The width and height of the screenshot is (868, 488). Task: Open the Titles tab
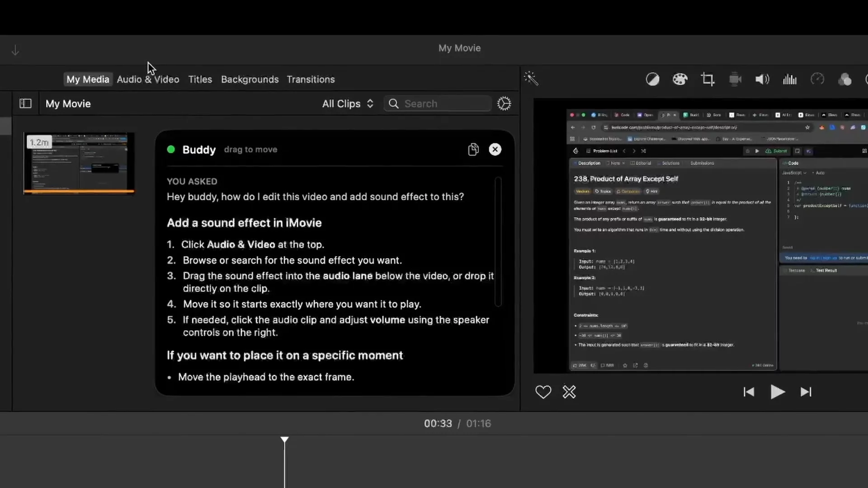click(200, 80)
